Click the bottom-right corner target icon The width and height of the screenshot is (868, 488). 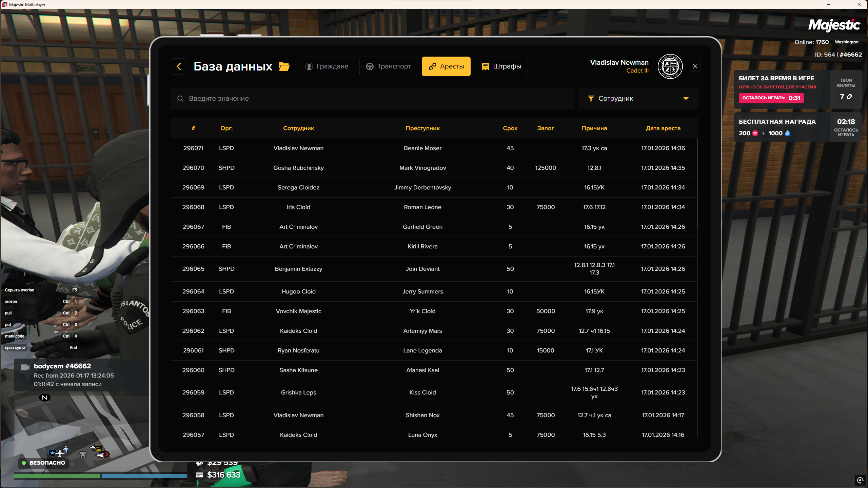tap(860, 480)
